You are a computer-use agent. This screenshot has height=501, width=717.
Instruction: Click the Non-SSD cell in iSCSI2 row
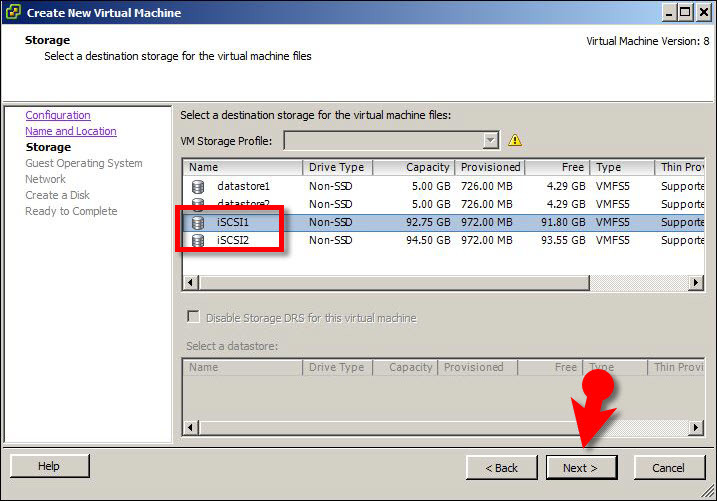pos(331,240)
